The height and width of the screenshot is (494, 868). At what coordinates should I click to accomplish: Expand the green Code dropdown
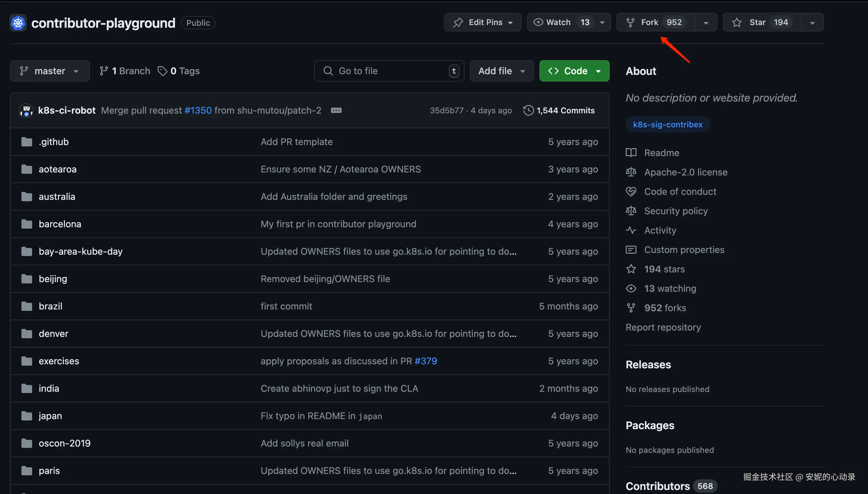tap(574, 71)
